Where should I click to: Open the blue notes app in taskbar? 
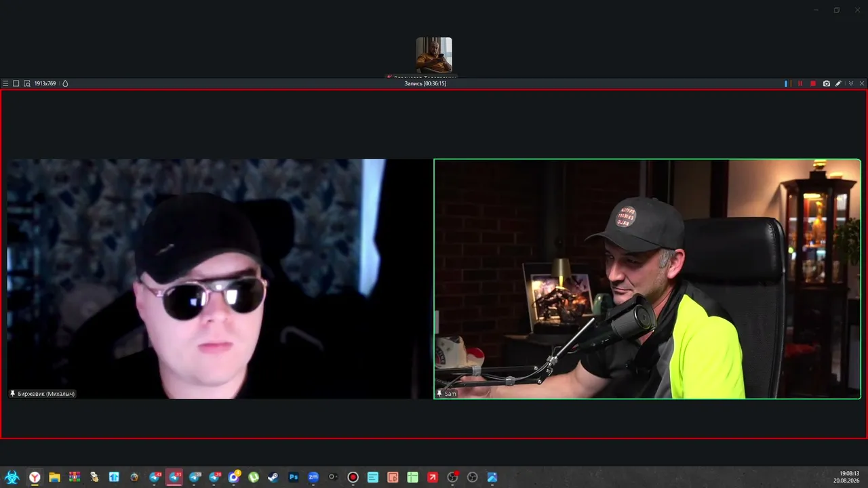pyautogui.click(x=373, y=477)
